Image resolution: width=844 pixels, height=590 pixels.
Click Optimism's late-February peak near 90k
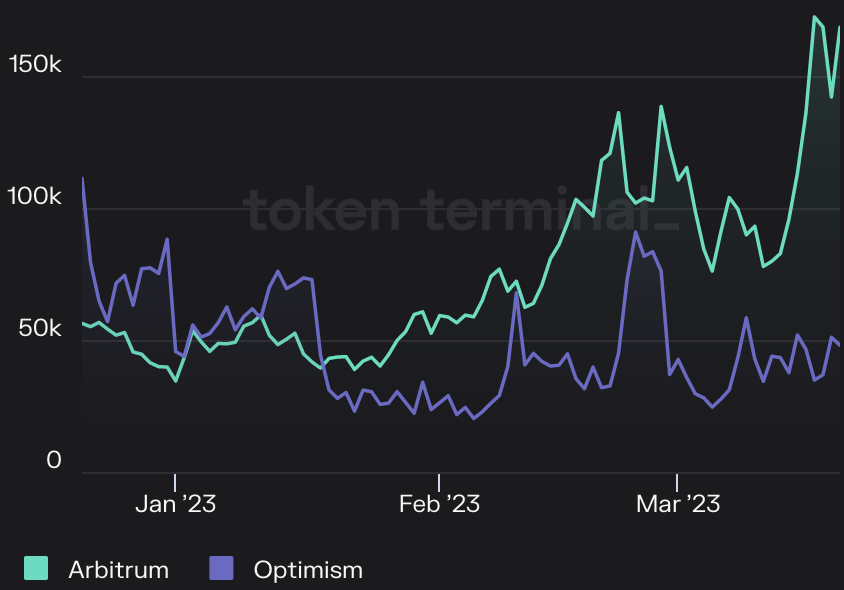tap(636, 232)
